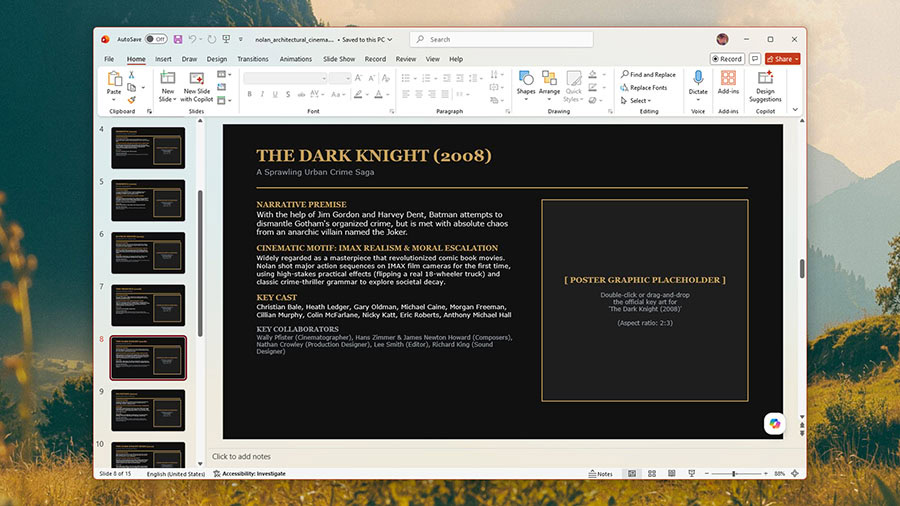This screenshot has width=900, height=506.
Task: Toggle text Shadow formatting
Action: 288,94
